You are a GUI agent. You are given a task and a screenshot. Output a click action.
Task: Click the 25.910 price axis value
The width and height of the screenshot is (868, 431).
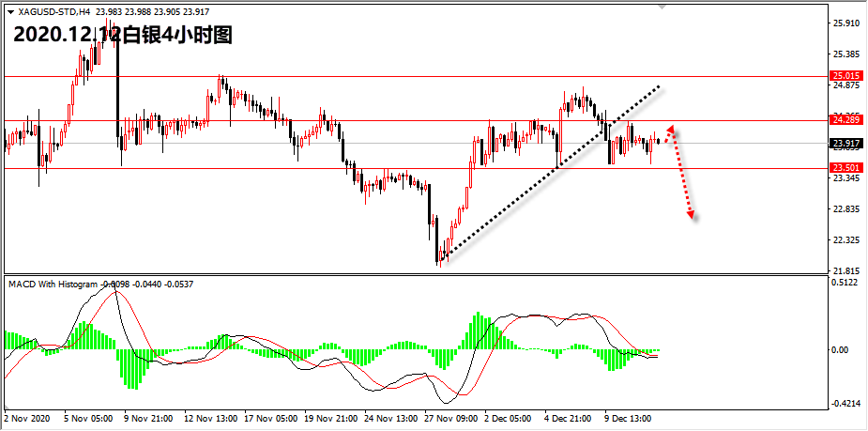pyautogui.click(x=845, y=23)
